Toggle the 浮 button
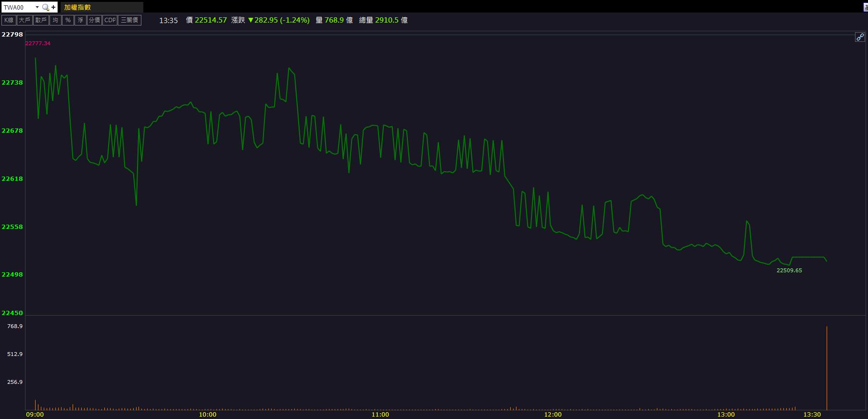868x419 pixels. [x=80, y=20]
